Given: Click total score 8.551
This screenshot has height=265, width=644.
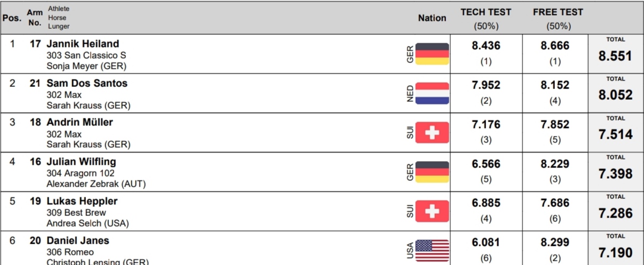Looking at the screenshot, I should click(x=615, y=56).
